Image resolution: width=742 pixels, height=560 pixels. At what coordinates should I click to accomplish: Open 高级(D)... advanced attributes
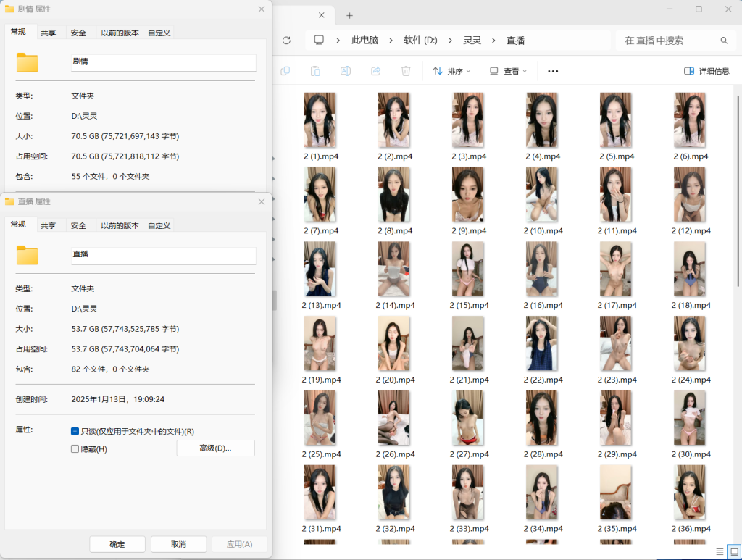(x=216, y=448)
